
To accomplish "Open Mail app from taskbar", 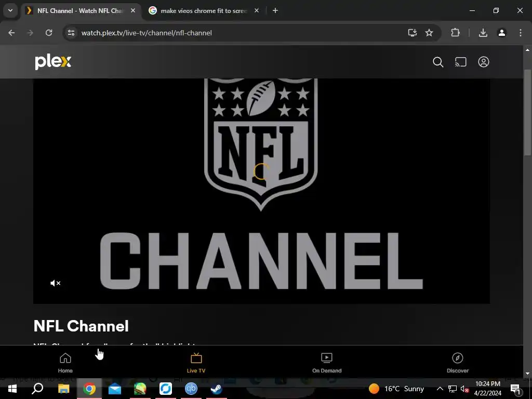I will click(115, 389).
